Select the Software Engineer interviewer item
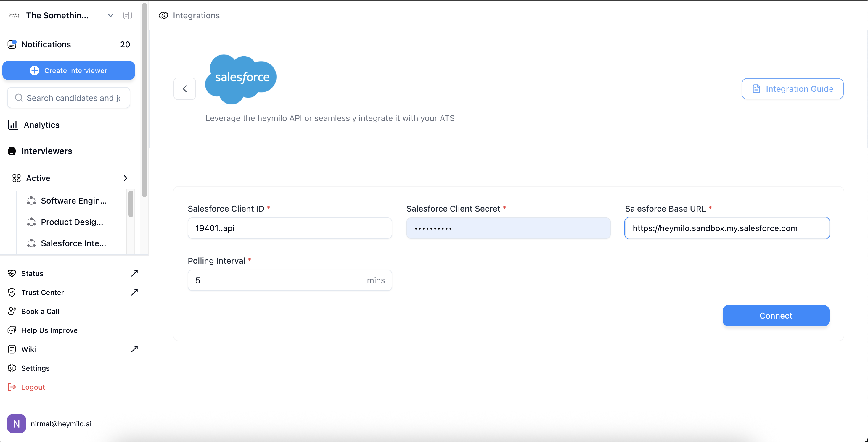This screenshot has width=868, height=442. coord(73,201)
